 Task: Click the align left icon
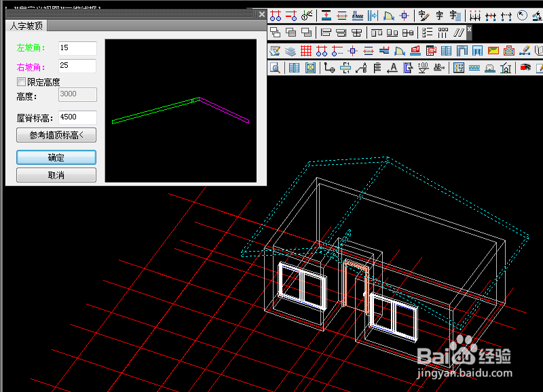click(x=326, y=33)
